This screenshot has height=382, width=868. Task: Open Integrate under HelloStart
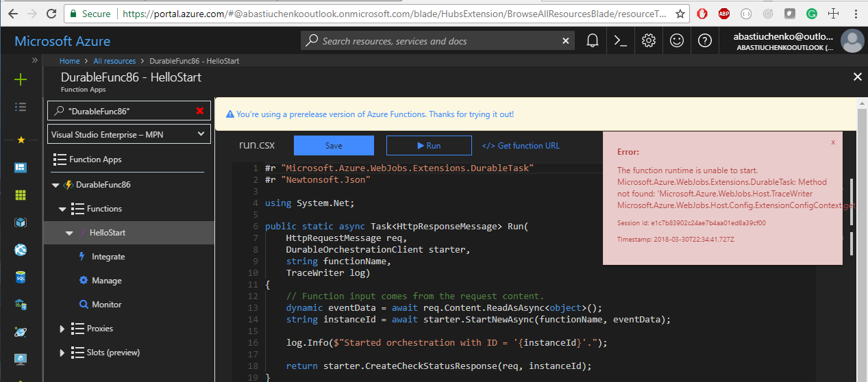point(108,257)
